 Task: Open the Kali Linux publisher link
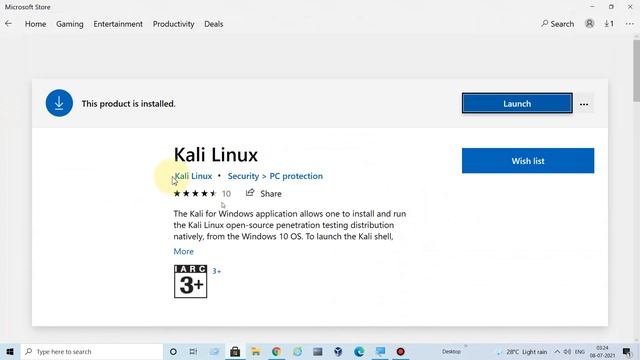point(193,176)
